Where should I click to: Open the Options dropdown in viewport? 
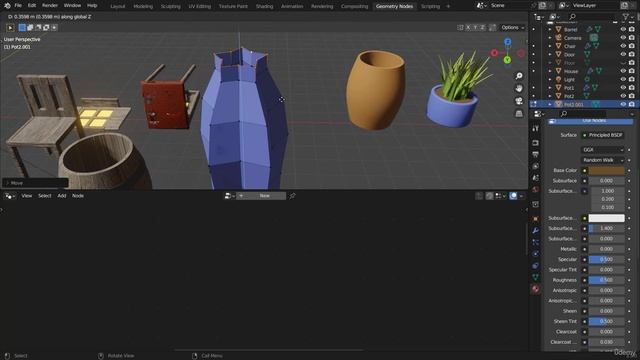pyautogui.click(x=513, y=27)
